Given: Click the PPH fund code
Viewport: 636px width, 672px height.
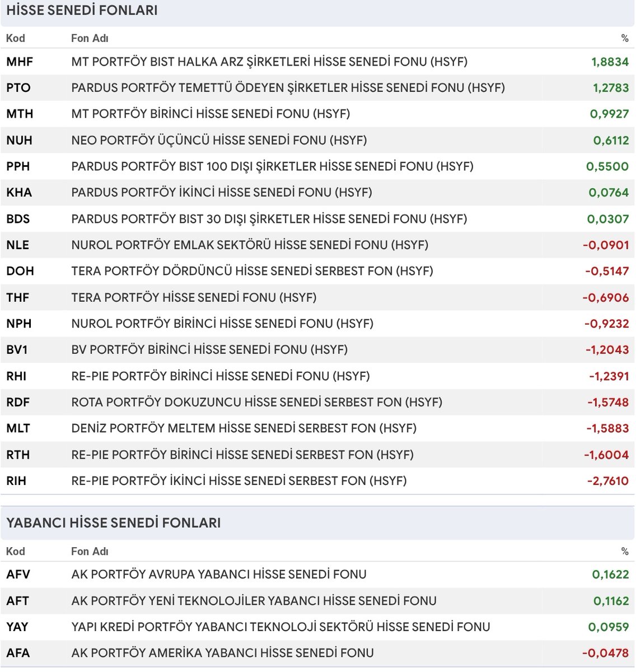Looking at the screenshot, I should pos(18,166).
